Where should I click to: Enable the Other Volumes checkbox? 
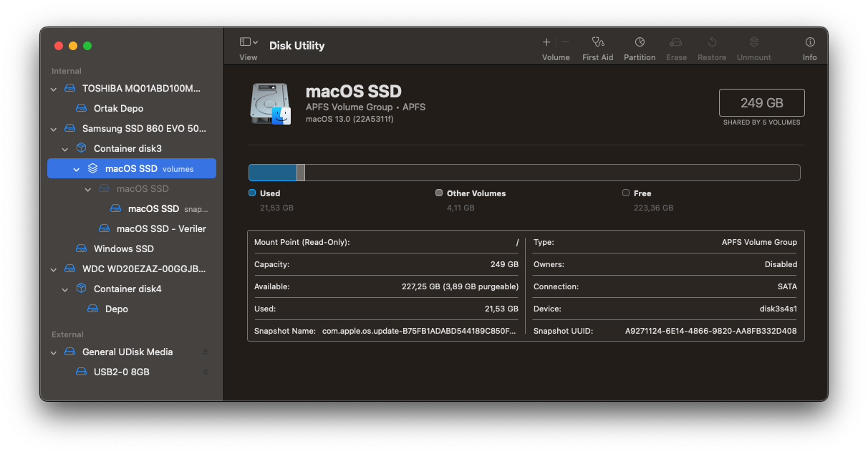[x=439, y=193]
